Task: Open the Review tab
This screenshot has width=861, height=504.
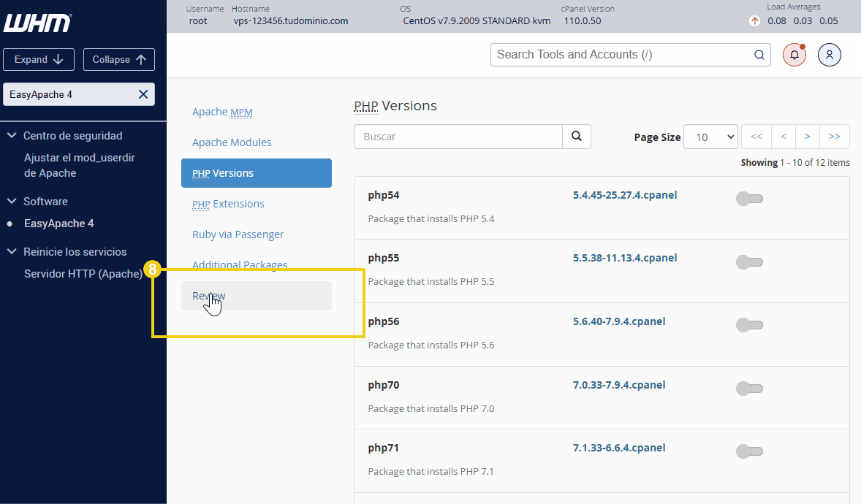Action: click(257, 296)
